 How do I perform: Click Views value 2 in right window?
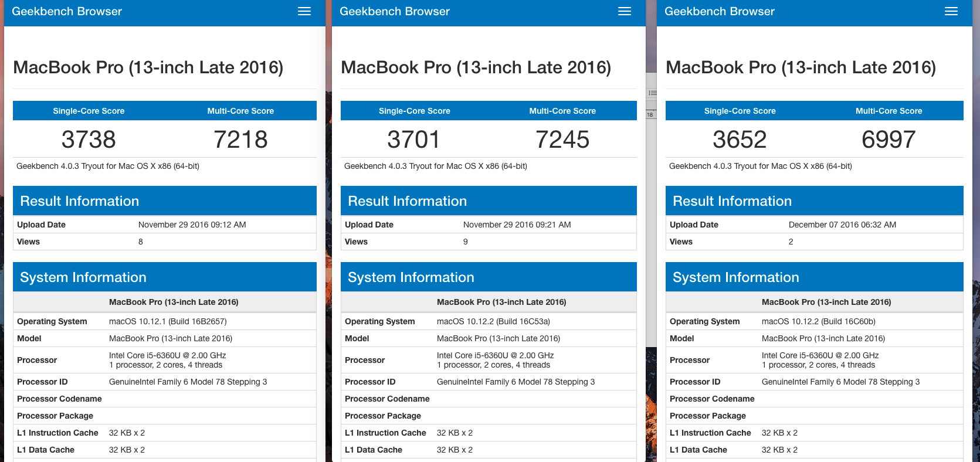[791, 242]
